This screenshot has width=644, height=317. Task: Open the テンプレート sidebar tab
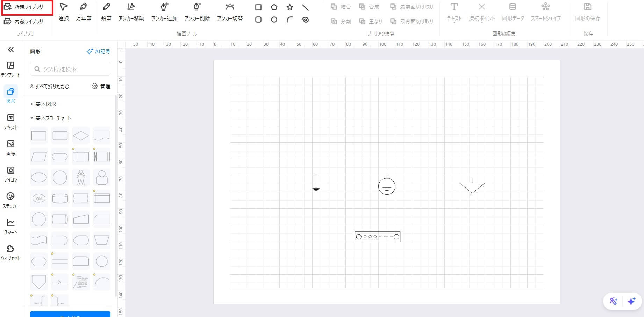[10, 69]
